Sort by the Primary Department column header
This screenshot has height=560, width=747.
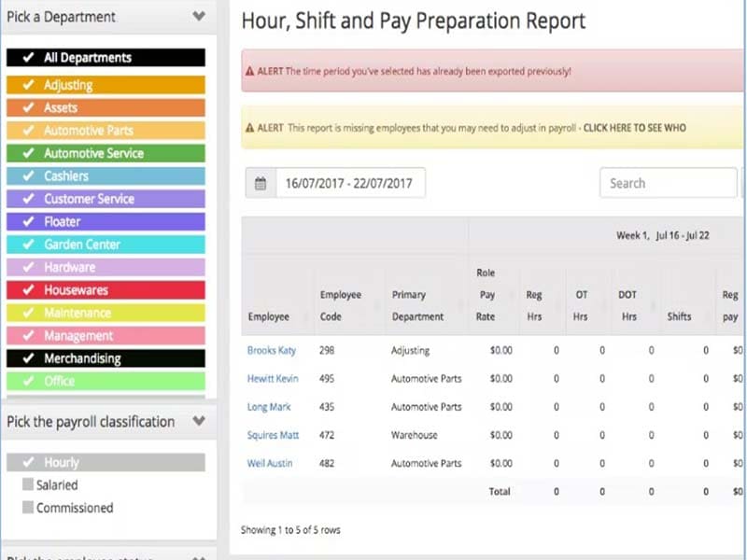click(417, 305)
